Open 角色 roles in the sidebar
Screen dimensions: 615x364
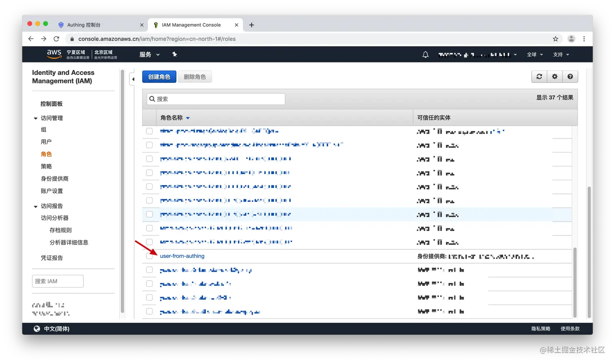[46, 154]
